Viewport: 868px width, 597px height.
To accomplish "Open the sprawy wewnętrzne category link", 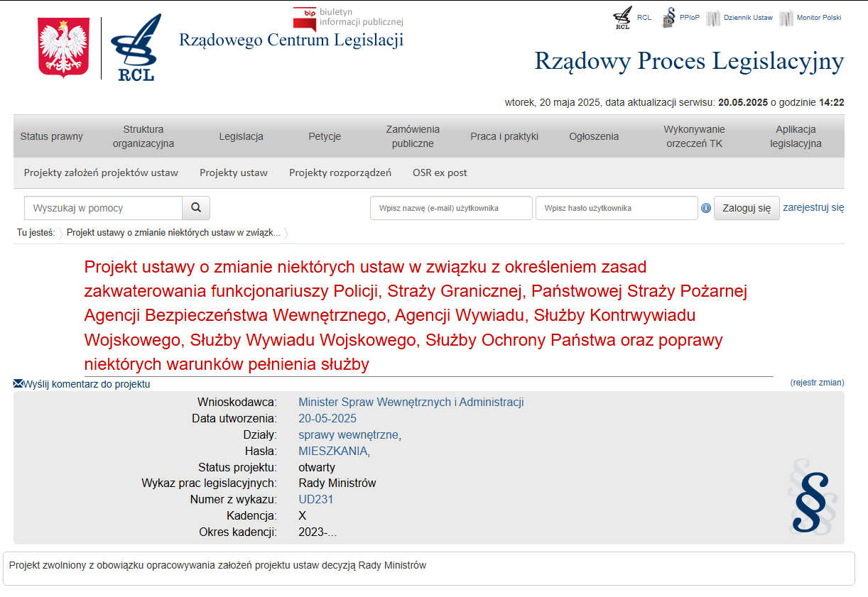I will (349, 434).
